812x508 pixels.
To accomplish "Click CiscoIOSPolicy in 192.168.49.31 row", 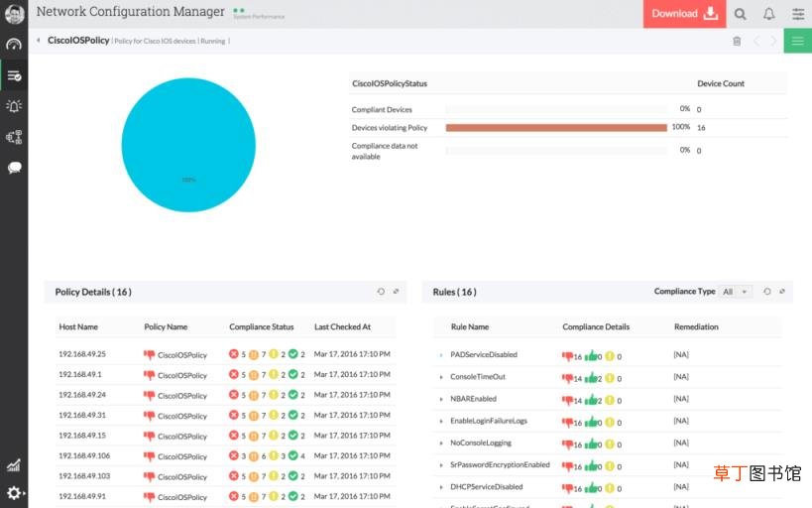I will pos(182,416).
